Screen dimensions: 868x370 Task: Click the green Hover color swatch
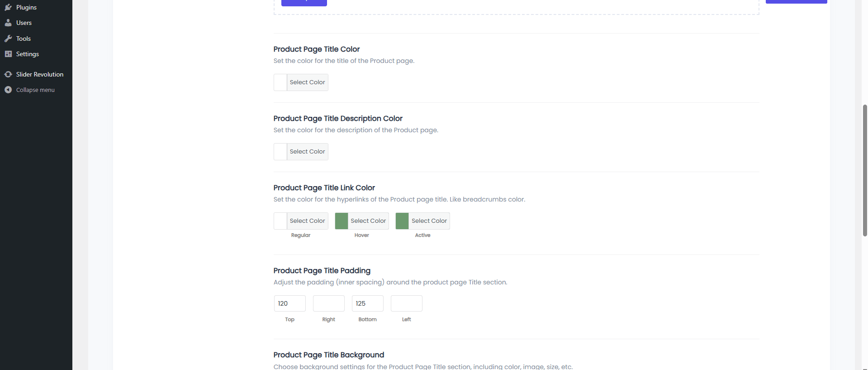tap(342, 221)
